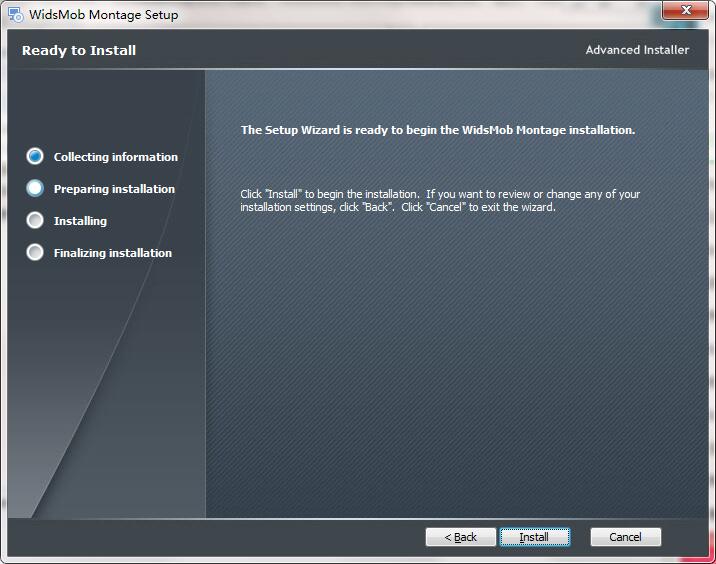Select the Installing step indicator
The height and width of the screenshot is (564, 716).
point(35,220)
